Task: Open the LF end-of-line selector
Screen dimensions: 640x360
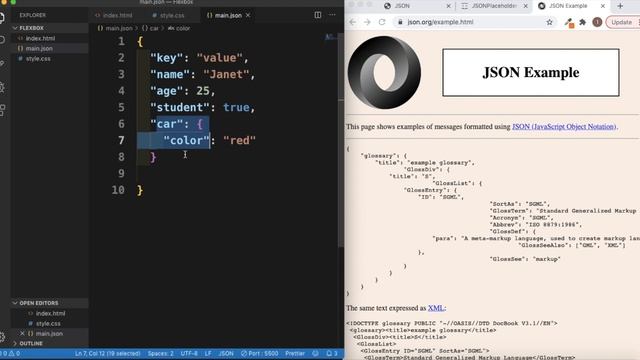Action: coord(208,353)
